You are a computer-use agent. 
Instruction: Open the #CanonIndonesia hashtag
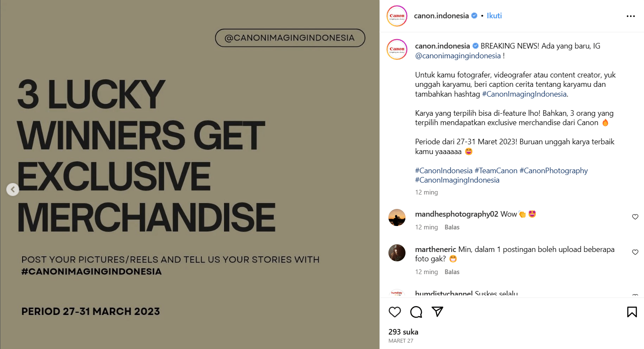click(443, 171)
